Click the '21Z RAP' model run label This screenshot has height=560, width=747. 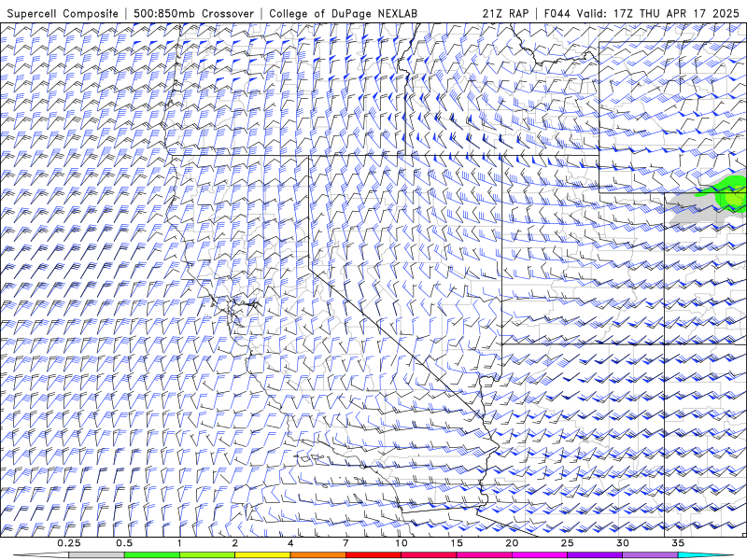(x=505, y=13)
